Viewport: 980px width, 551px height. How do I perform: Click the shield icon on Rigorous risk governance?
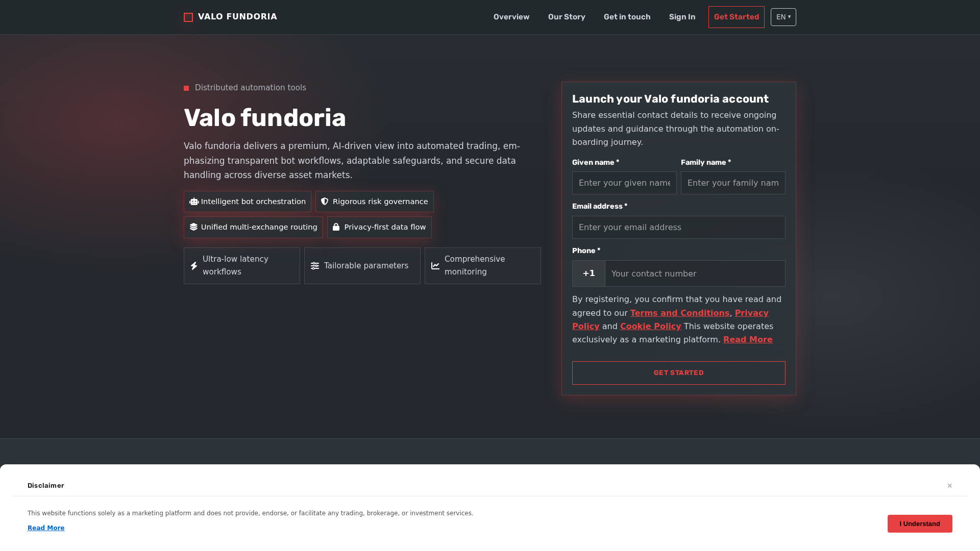(325, 202)
